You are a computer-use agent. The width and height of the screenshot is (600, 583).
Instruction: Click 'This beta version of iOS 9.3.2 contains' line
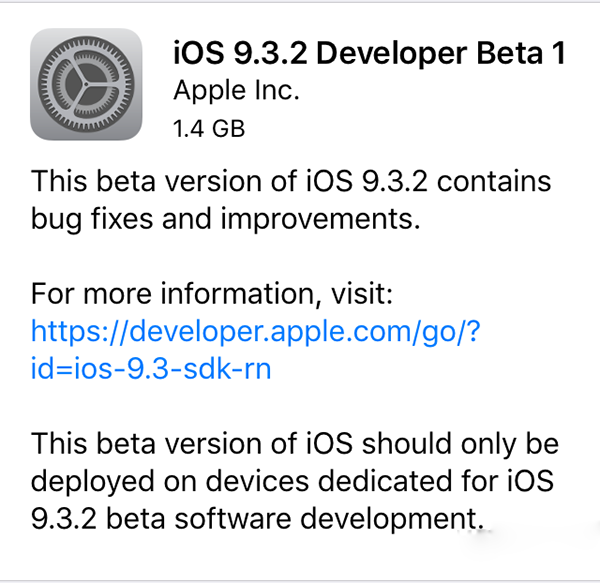click(291, 182)
